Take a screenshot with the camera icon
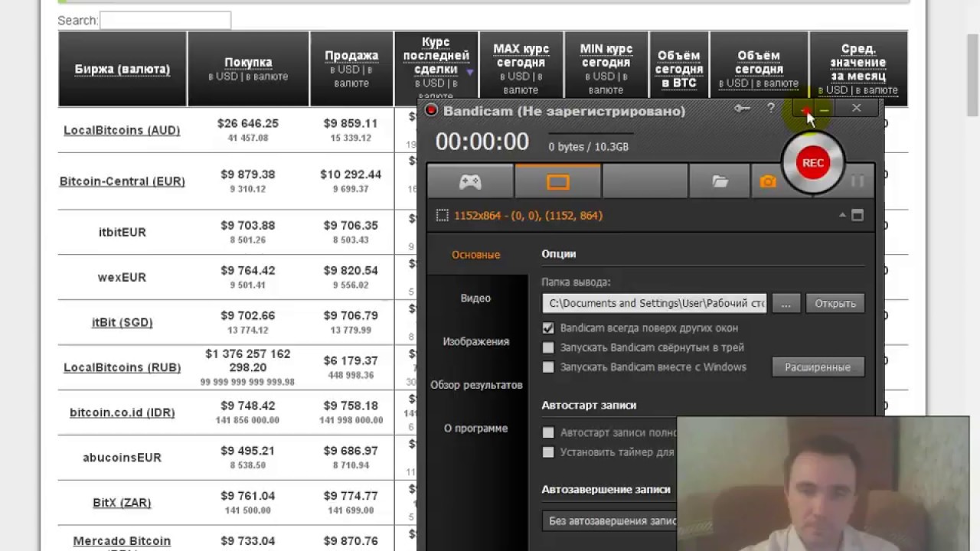 [x=768, y=181]
